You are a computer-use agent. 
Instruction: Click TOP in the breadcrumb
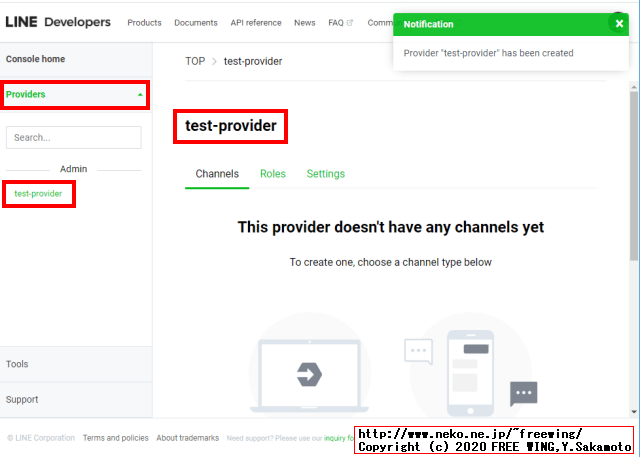[x=195, y=61]
